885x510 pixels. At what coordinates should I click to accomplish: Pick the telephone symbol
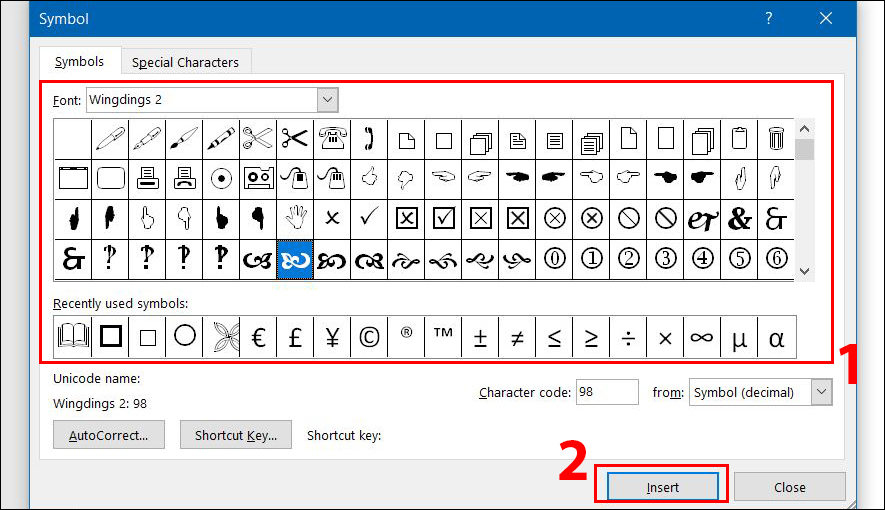[x=331, y=138]
